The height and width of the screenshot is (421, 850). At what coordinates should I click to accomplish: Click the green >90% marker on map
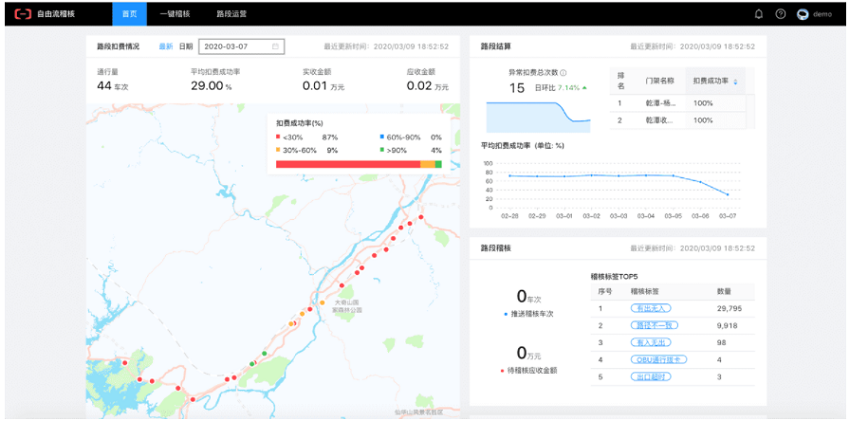click(x=264, y=353)
